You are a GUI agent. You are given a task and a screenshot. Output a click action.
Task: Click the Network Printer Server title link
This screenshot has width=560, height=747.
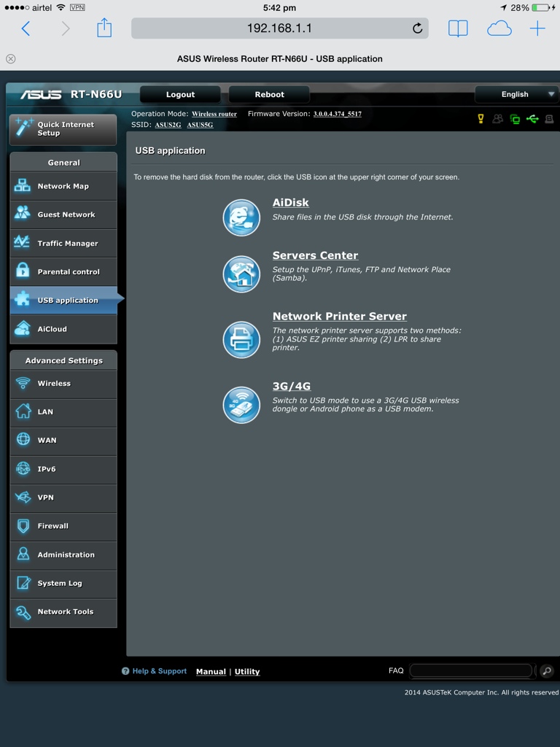(340, 317)
